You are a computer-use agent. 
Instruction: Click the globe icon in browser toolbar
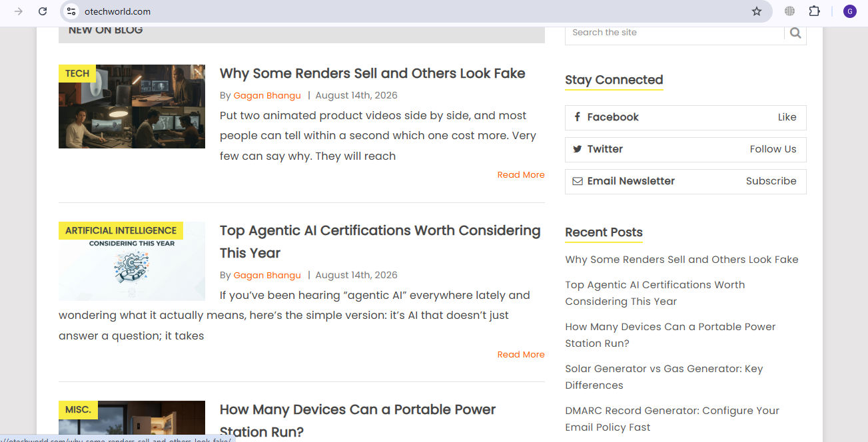[x=789, y=11]
